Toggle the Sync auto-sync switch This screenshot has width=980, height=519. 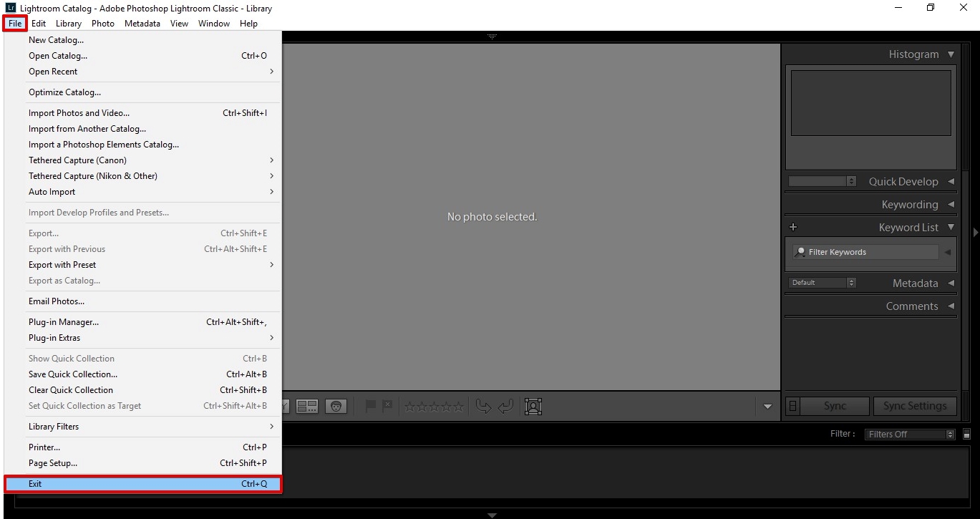(x=792, y=406)
